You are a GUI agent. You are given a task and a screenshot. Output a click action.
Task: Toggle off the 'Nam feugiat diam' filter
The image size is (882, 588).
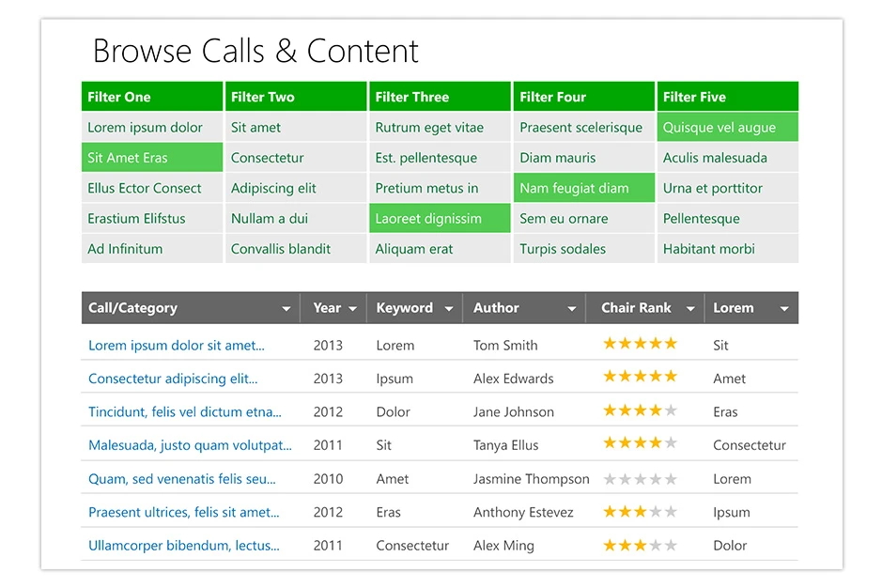(x=583, y=188)
